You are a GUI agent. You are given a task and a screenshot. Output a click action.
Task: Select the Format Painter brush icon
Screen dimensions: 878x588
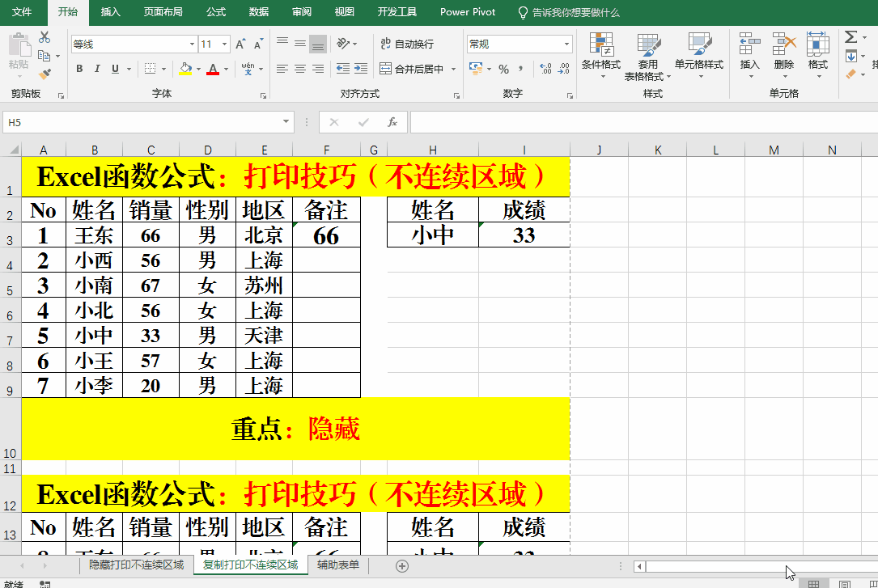point(45,74)
